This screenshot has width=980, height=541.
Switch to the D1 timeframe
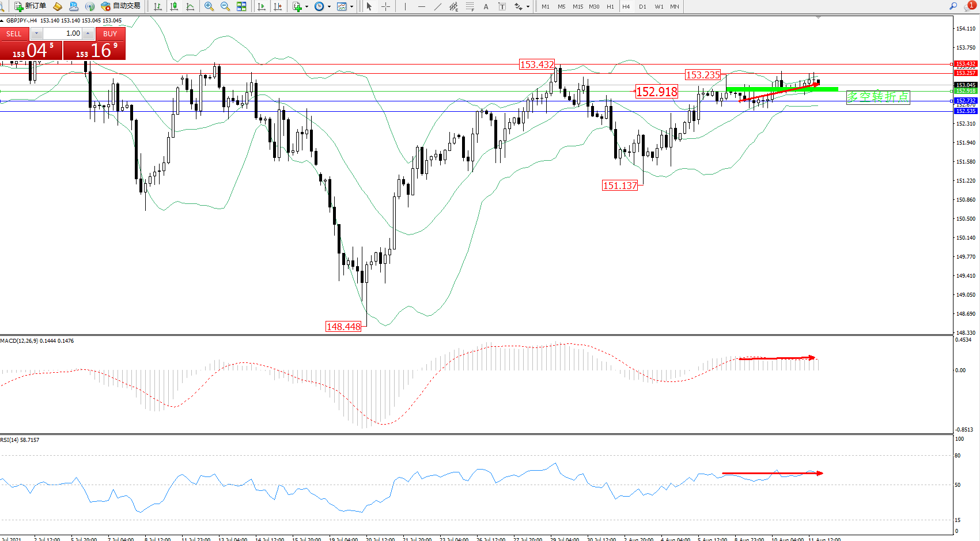(x=642, y=6)
